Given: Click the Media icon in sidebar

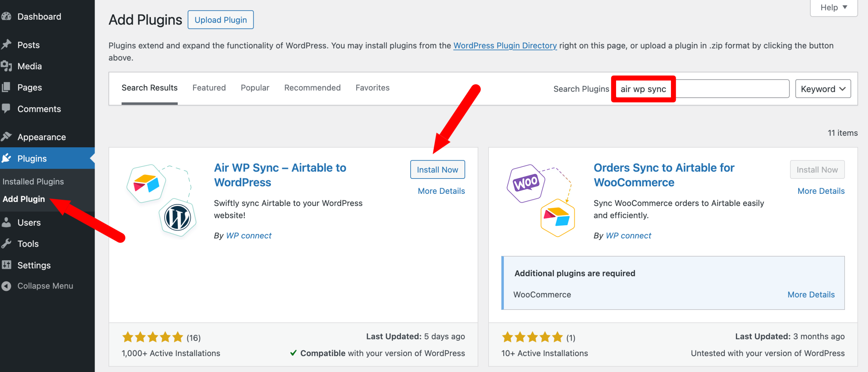Looking at the screenshot, I should (6, 66).
